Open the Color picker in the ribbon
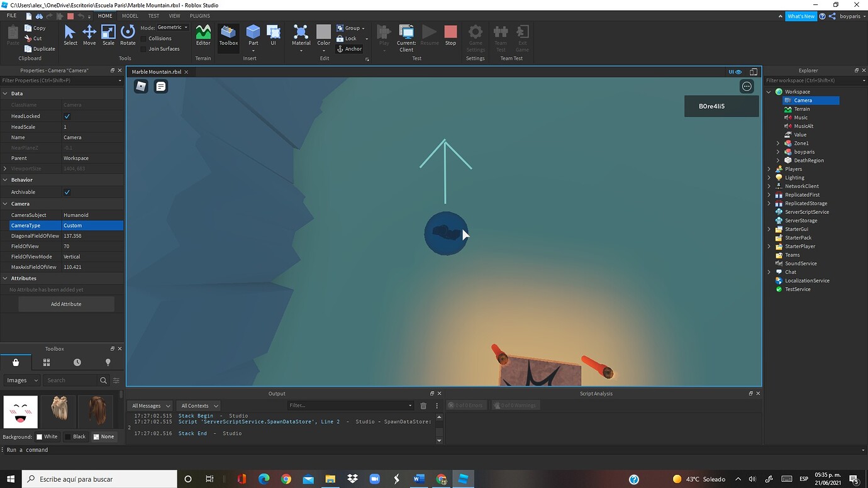Viewport: 868px width, 488px height. click(323, 36)
